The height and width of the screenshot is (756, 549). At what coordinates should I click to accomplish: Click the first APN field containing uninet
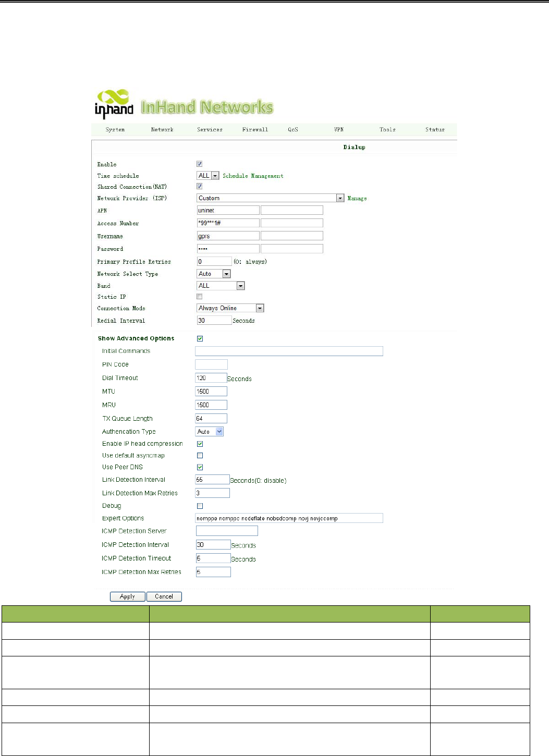coord(228,210)
